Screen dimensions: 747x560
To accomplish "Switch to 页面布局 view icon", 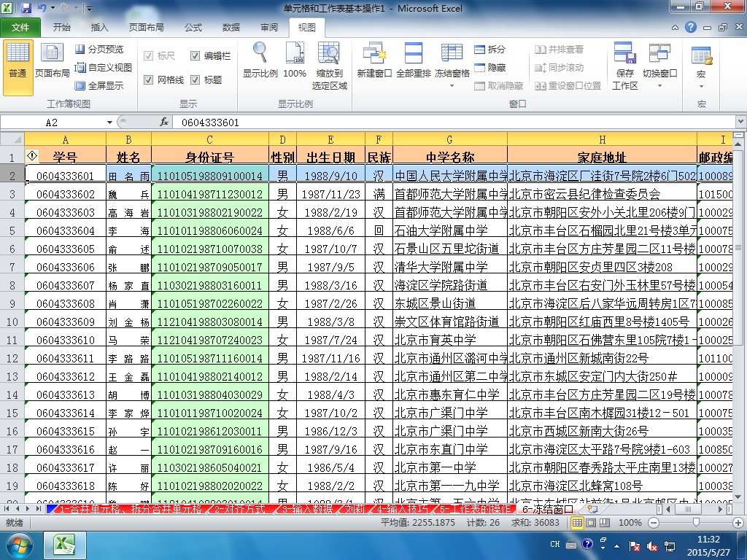I will [52, 52].
